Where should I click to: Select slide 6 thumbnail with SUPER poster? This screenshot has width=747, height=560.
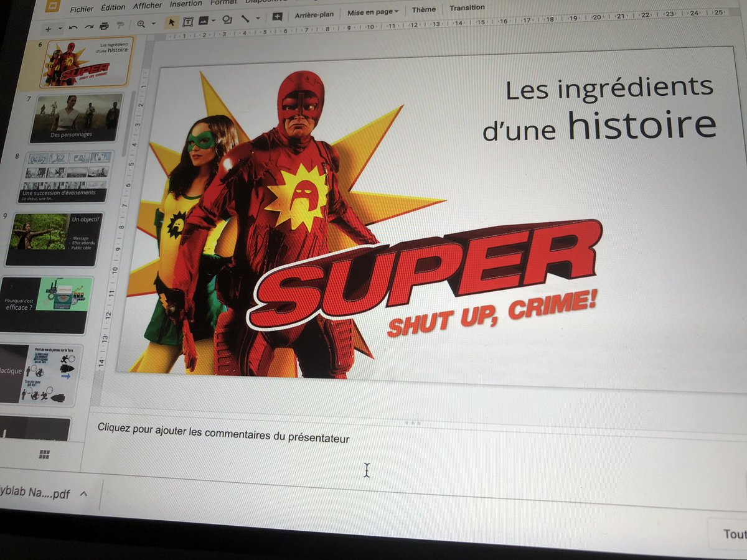pos(86,62)
